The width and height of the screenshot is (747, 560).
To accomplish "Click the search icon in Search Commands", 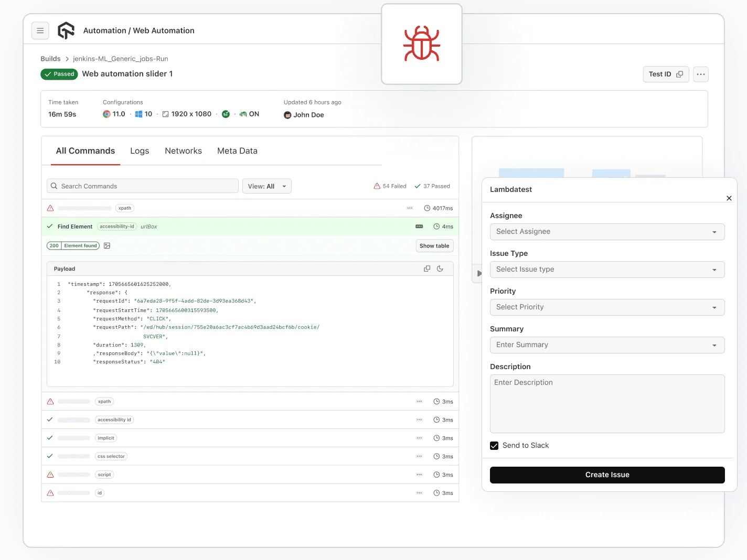I will coord(54,186).
